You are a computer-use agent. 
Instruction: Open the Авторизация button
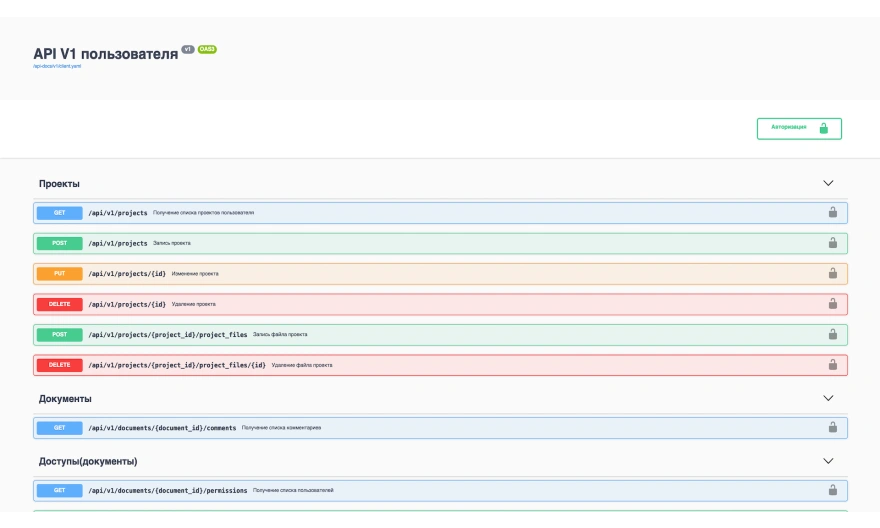[x=799, y=128]
